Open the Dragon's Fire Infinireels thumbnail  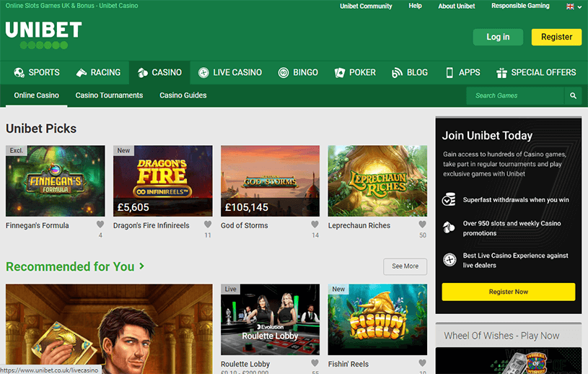163,181
